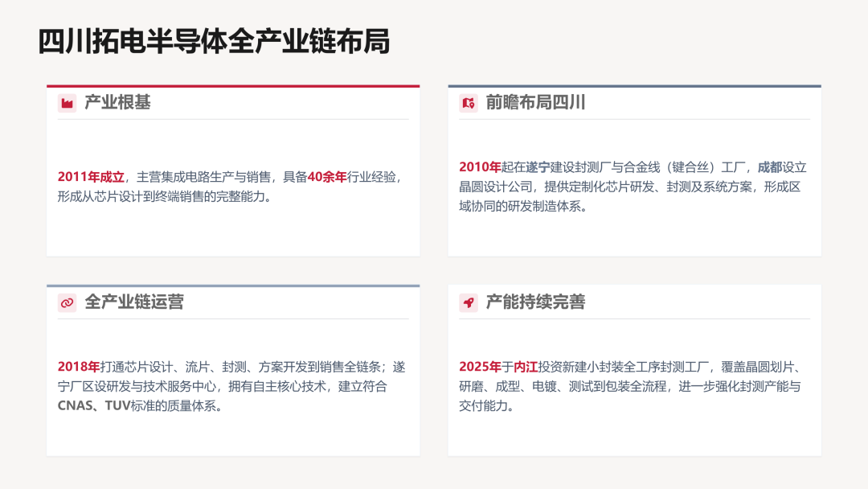The width and height of the screenshot is (868, 489).
Task: Click the red text 2018年
Action: (x=78, y=368)
